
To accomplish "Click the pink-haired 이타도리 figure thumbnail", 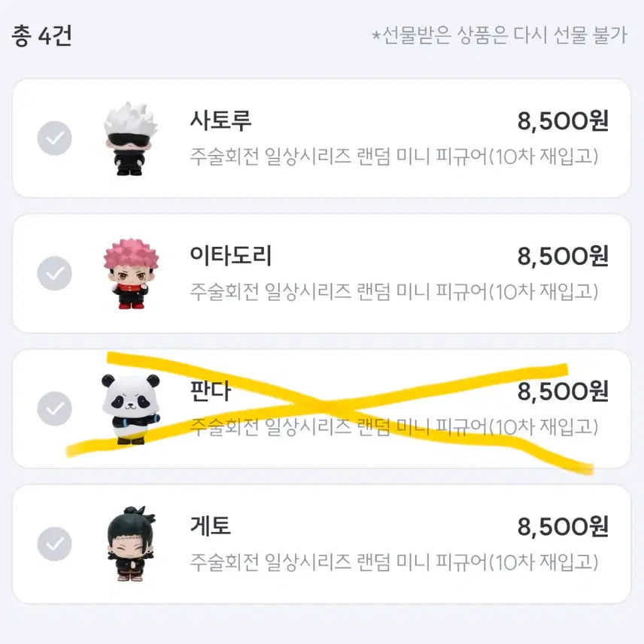I will tap(129, 275).
